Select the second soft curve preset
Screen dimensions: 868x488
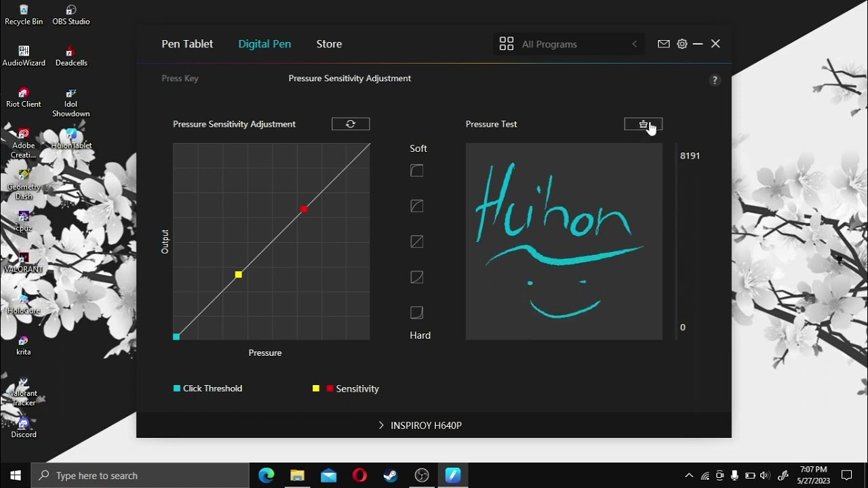[417, 206]
